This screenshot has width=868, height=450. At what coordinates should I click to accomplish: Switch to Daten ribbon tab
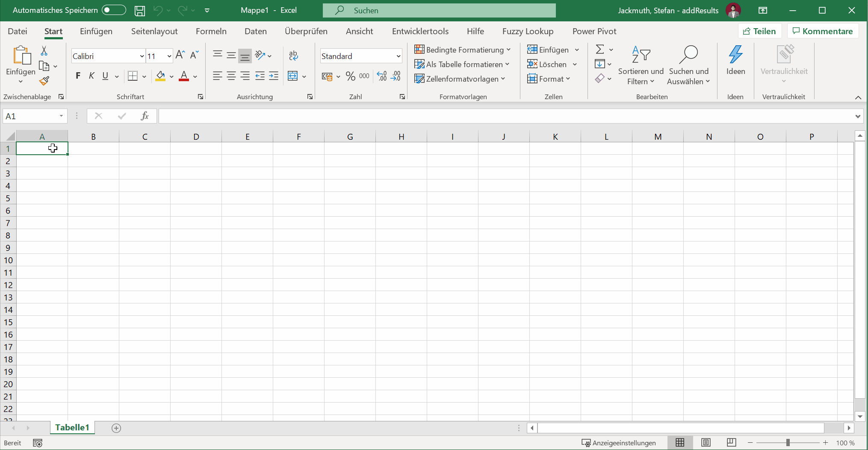point(256,31)
